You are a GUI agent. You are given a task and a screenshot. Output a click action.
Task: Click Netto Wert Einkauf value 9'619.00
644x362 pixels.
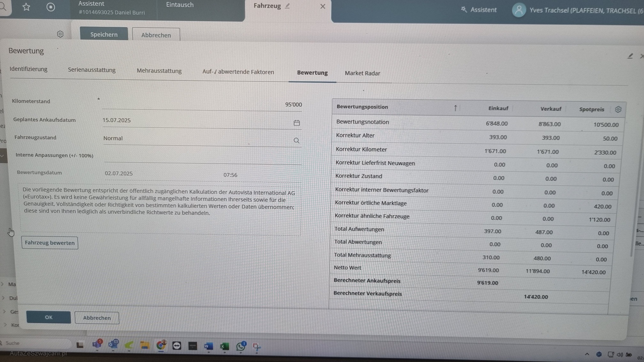pos(488,270)
